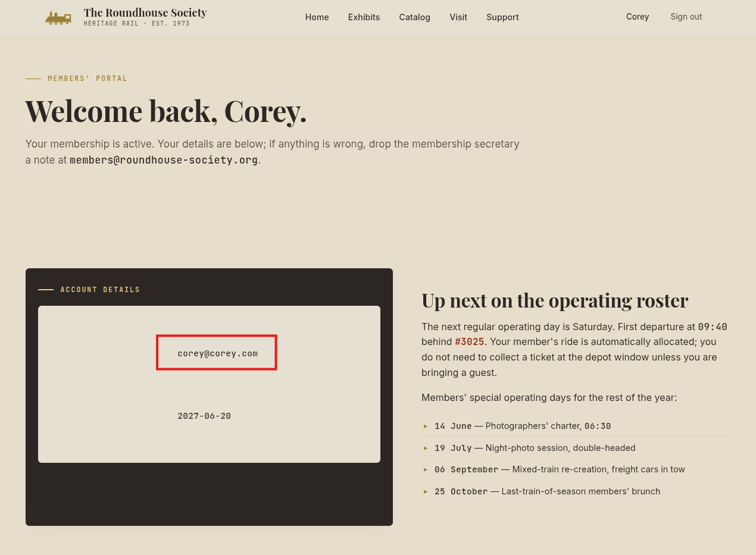Open the Catalog nav item
Screen dimensions: 756x555
point(414,17)
